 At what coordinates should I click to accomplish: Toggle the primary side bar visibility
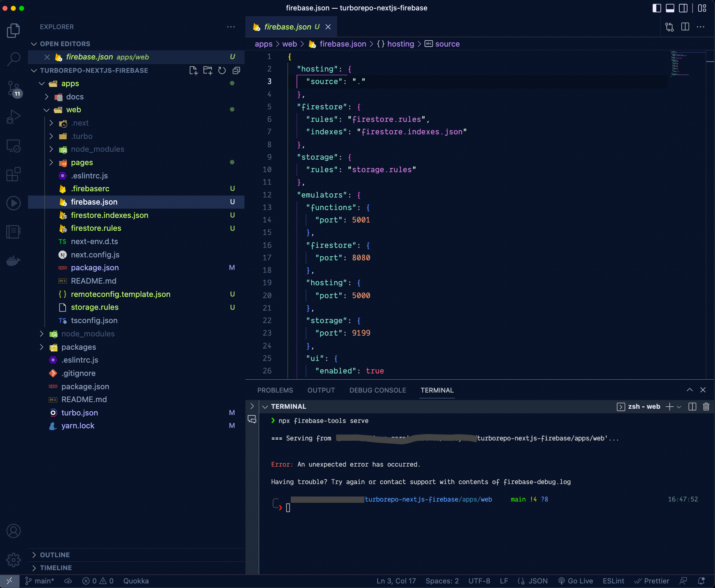pos(657,8)
